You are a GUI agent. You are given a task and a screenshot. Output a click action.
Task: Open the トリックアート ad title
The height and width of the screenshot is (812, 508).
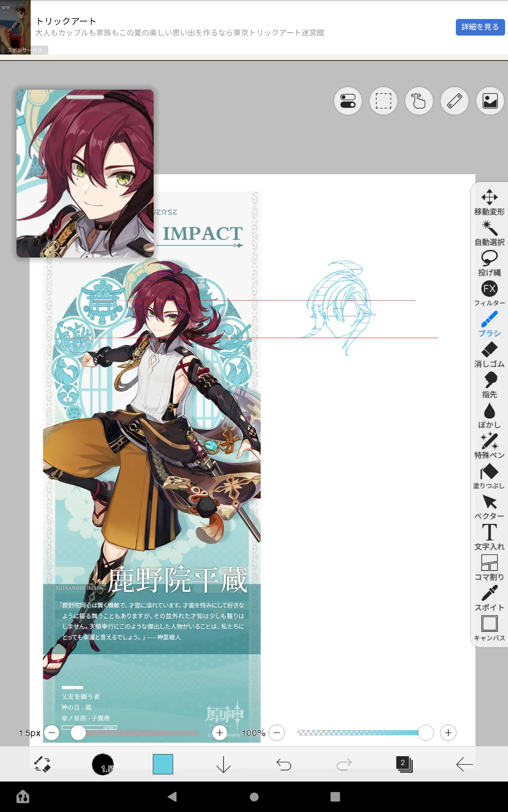coord(66,21)
